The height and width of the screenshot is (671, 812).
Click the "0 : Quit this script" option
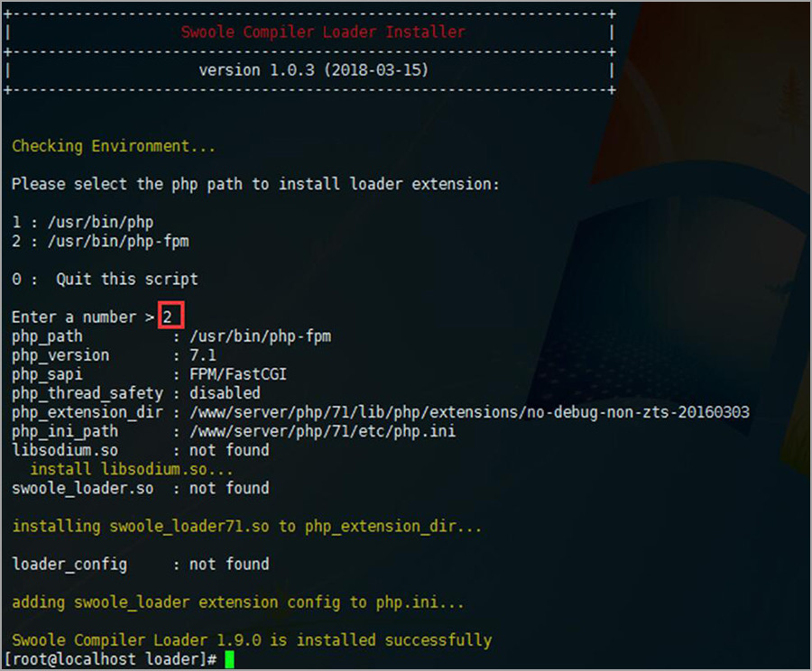(x=106, y=280)
